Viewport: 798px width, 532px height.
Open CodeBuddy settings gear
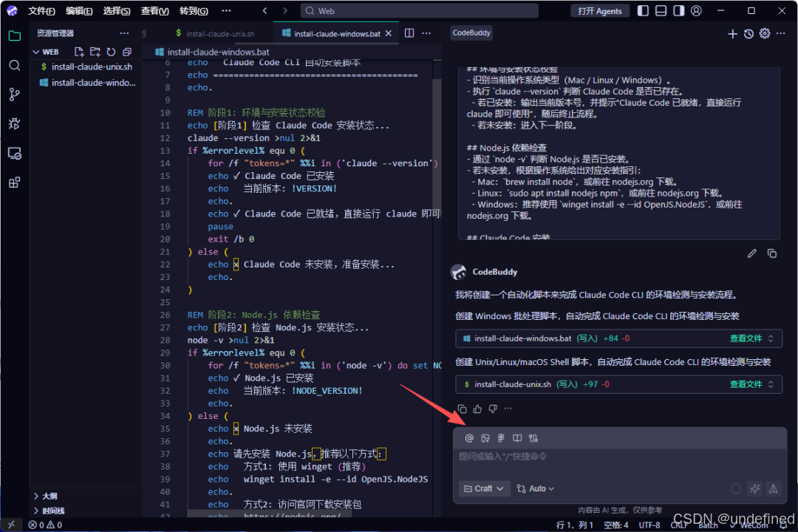pyautogui.click(x=765, y=33)
